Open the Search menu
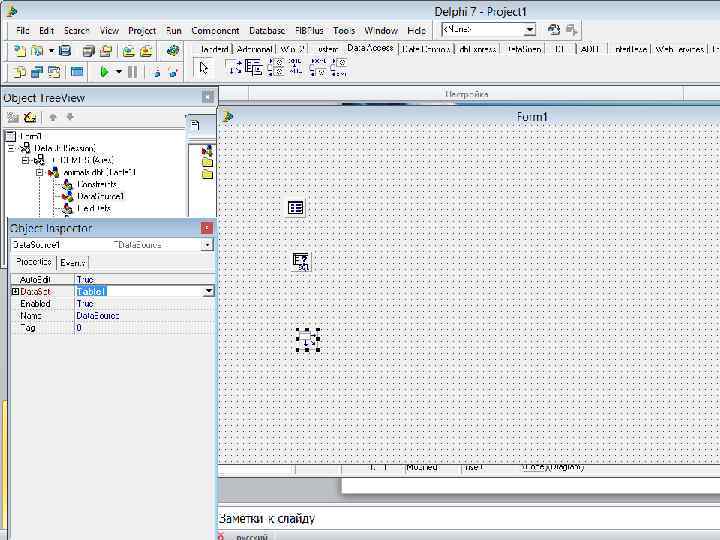 [76, 31]
